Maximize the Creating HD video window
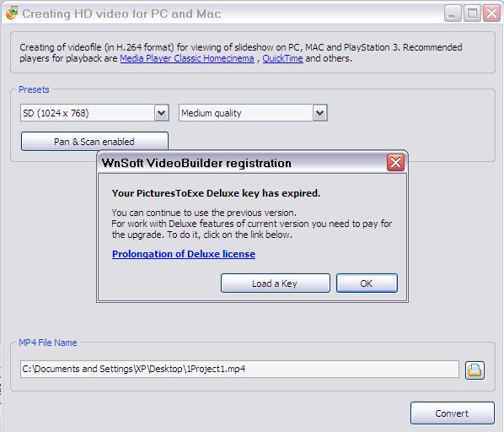504x432 pixels. (472, 13)
